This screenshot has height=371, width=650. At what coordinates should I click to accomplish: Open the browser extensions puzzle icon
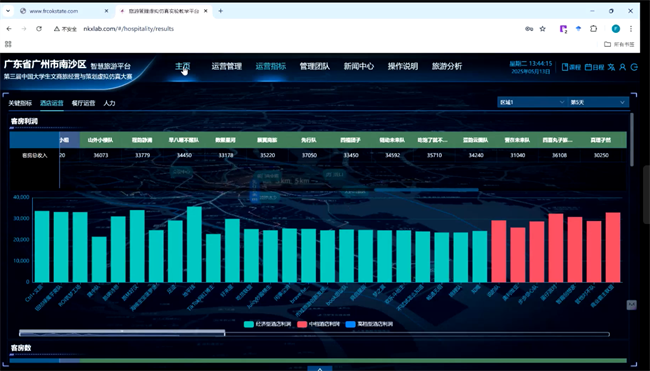click(x=593, y=29)
